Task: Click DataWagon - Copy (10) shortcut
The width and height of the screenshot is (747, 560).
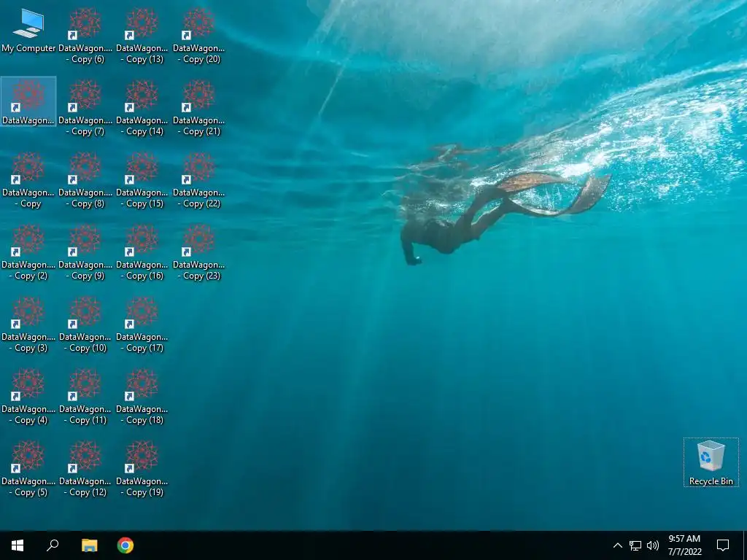Action: coord(85,325)
